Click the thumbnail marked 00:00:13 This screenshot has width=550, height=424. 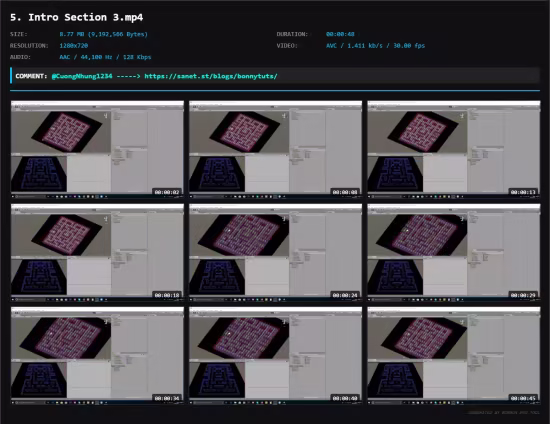click(x=454, y=149)
